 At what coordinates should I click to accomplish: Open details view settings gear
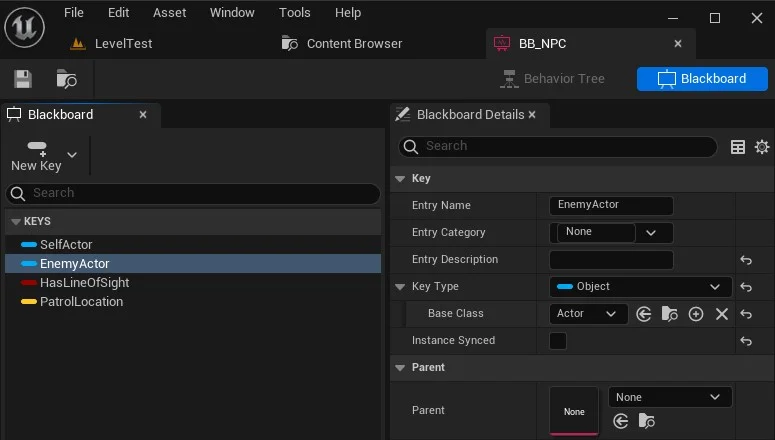[x=762, y=147]
